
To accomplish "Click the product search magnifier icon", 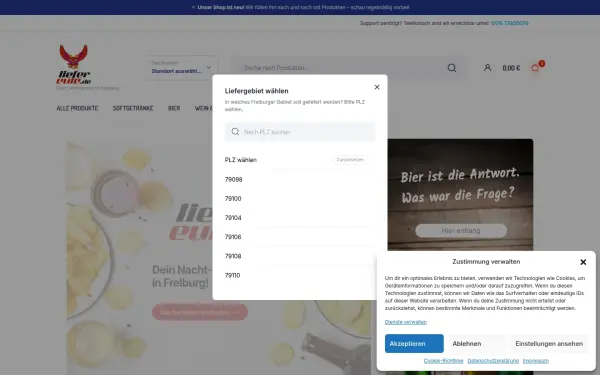I will pos(452,68).
